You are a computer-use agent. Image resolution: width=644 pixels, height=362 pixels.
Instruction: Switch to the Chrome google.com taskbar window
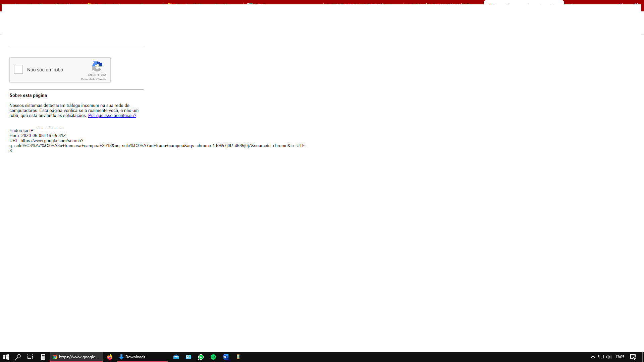[76, 357]
